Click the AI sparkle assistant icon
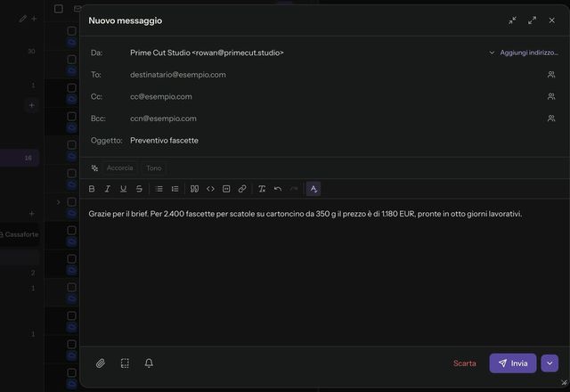The image size is (570, 392). [94, 168]
